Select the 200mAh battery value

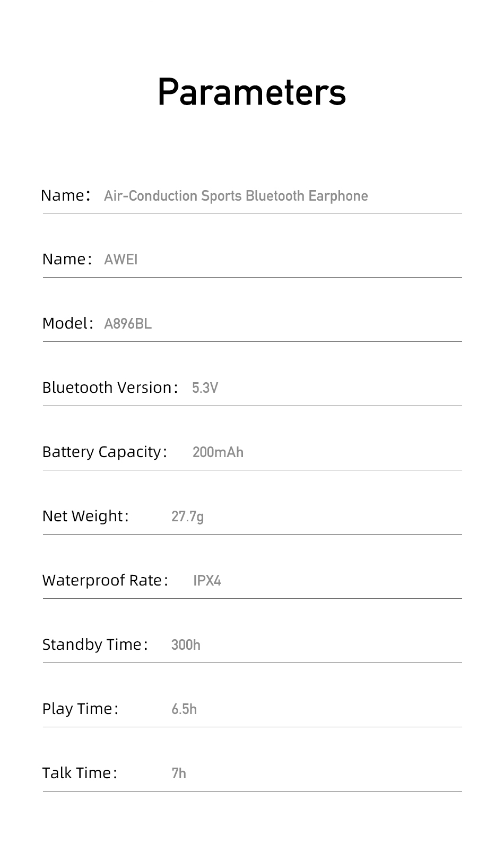pyautogui.click(x=218, y=452)
